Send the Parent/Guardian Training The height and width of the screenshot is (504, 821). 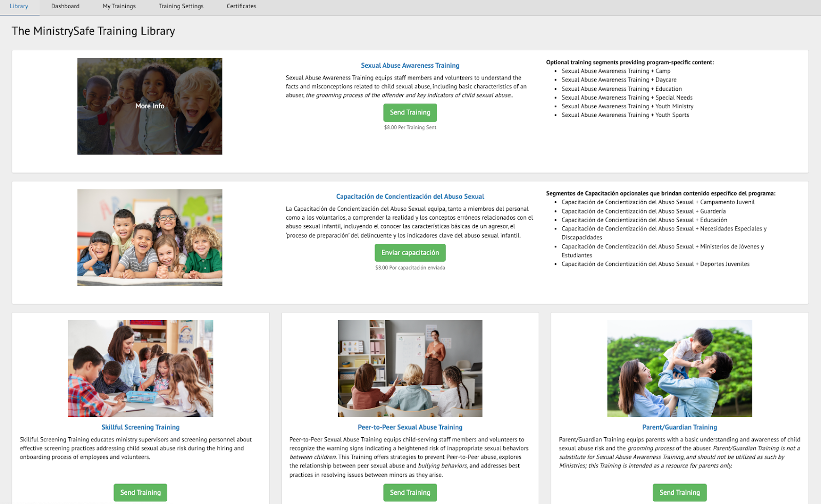(x=679, y=492)
